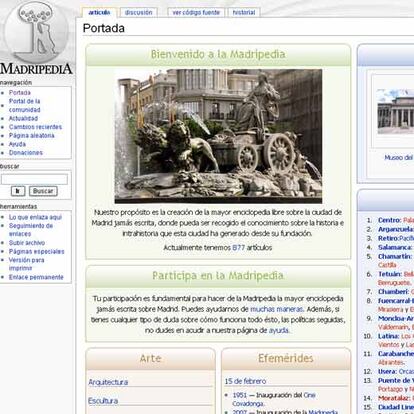
Task: Click the Museo del Prado thumbnail
Action: (396, 112)
